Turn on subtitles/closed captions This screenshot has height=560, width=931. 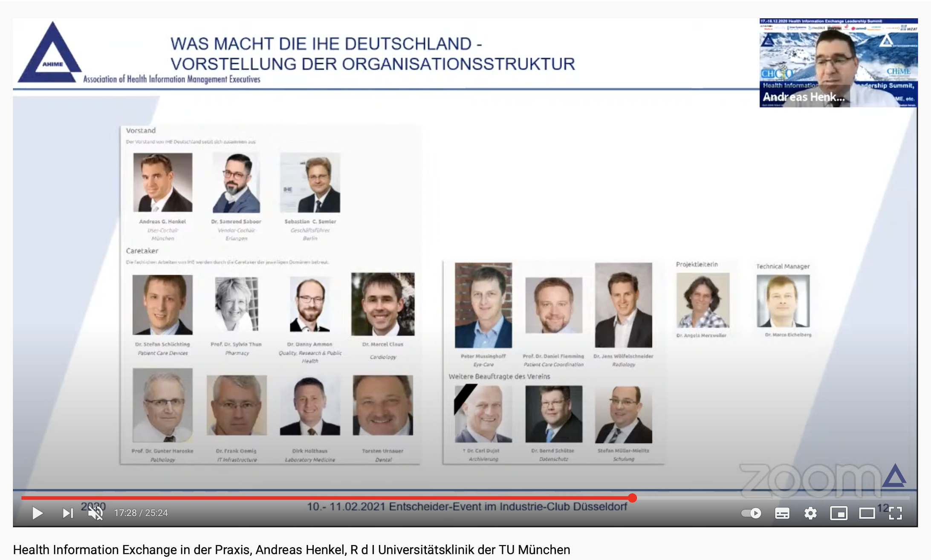[782, 514]
